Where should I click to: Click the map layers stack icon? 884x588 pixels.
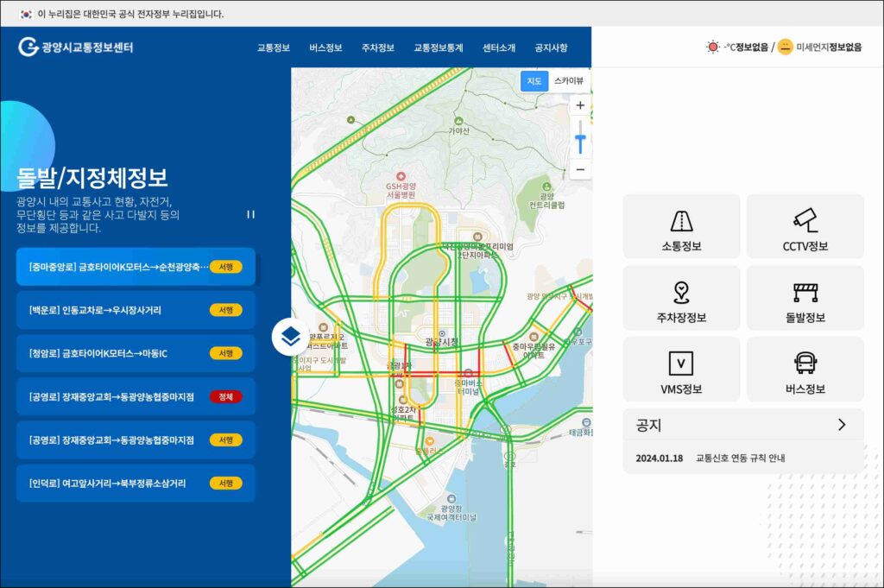tap(291, 337)
